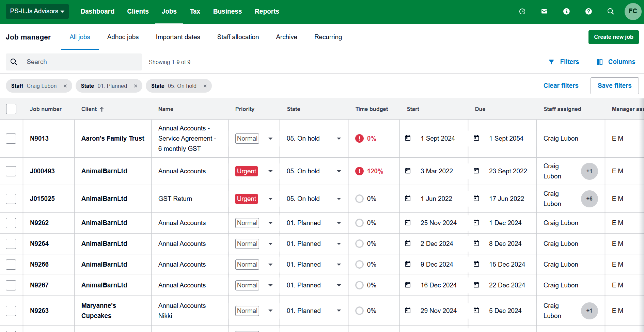Click the Create new job button

coord(613,37)
